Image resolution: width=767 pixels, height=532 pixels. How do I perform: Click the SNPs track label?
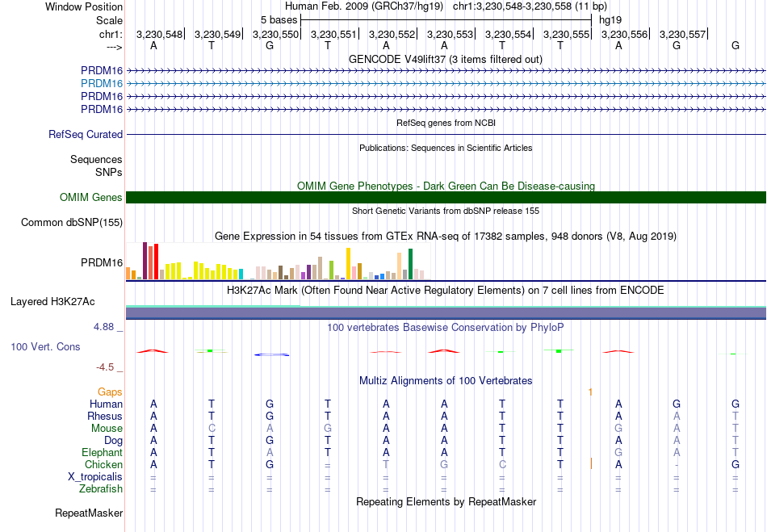tap(109, 172)
